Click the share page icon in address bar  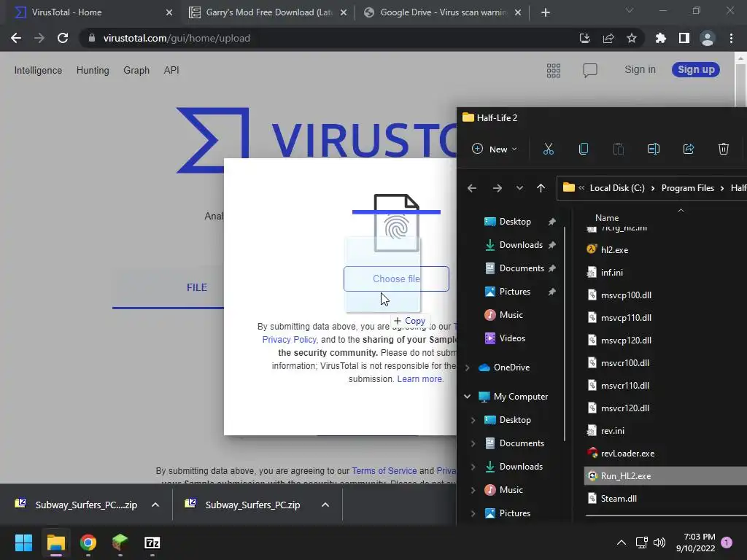608,38
